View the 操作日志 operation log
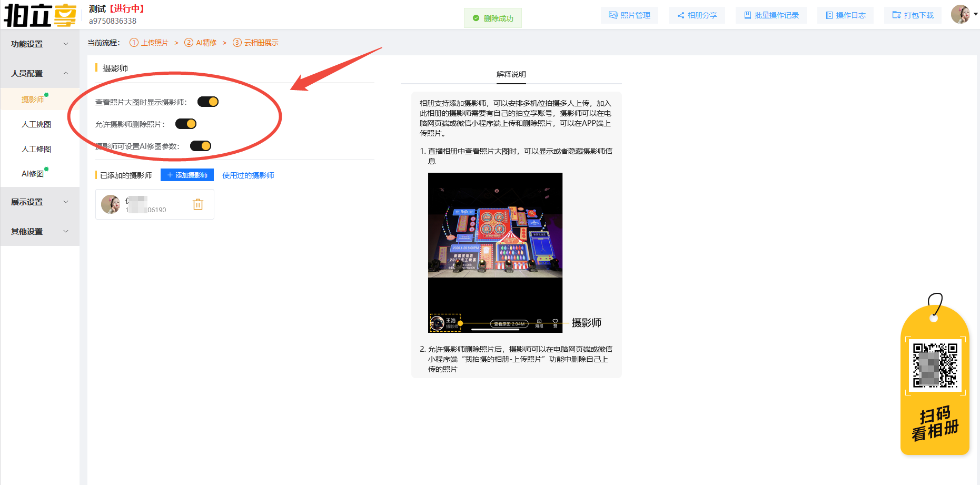The image size is (980, 485). click(845, 15)
